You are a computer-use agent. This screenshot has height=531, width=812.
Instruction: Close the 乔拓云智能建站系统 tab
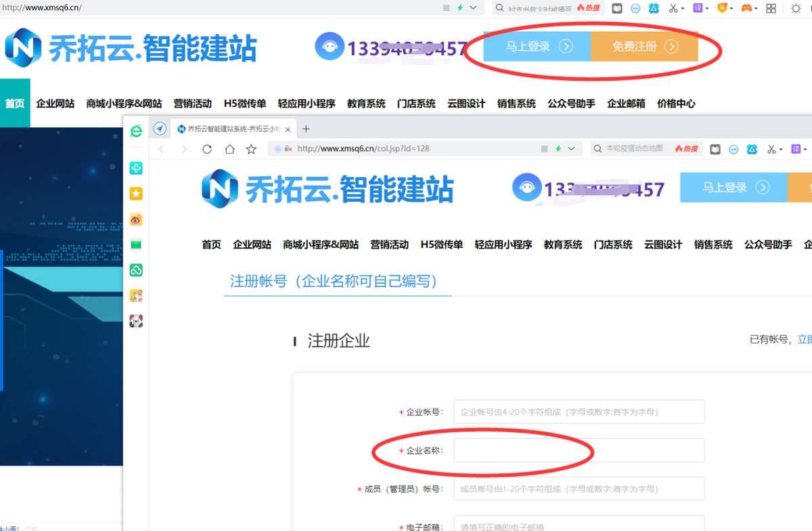288,129
